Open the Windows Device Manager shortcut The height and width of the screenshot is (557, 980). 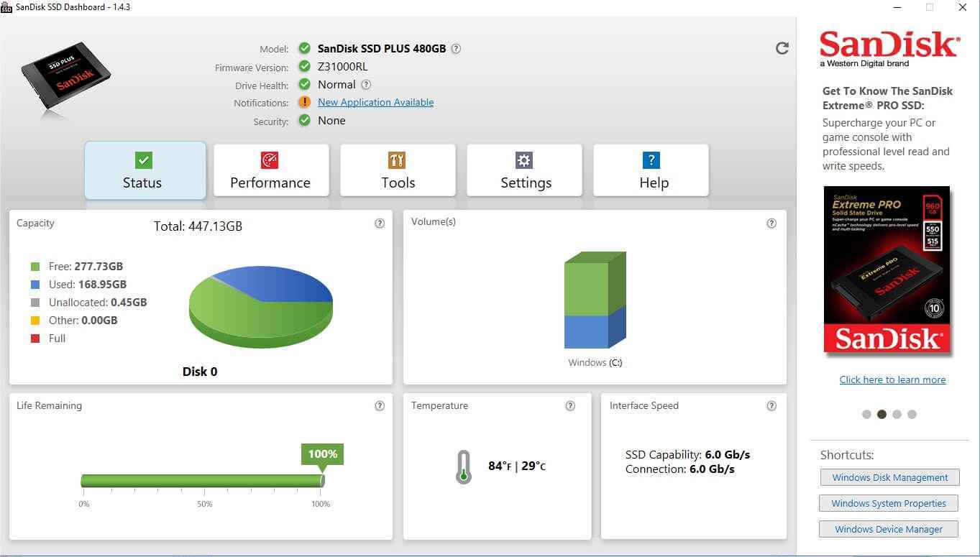[x=889, y=529]
